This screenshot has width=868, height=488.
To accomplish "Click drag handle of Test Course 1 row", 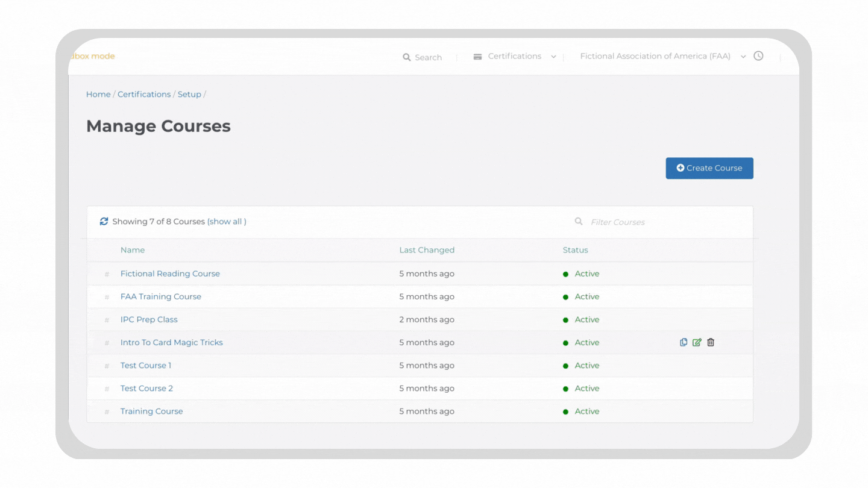I will click(x=107, y=366).
